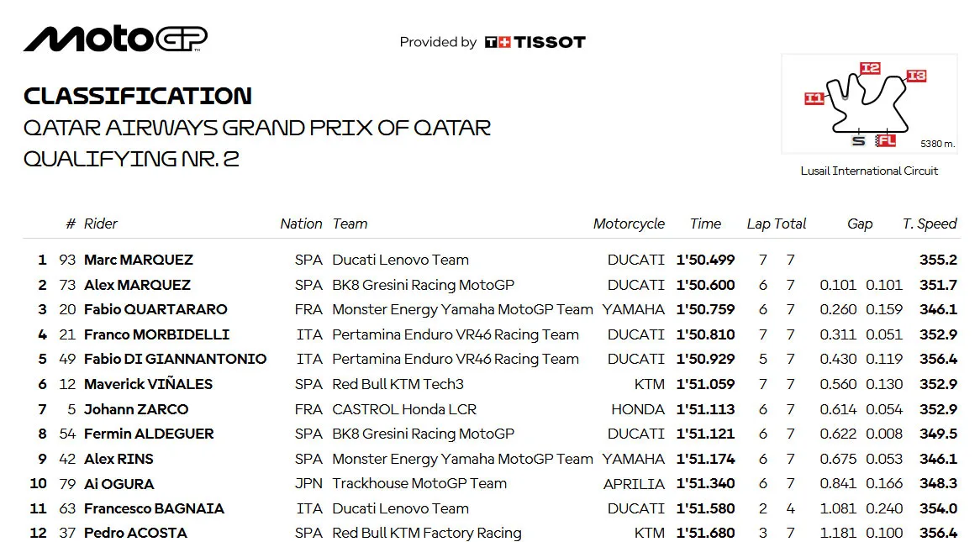The width and height of the screenshot is (980, 542).
Task: Click Lusail International Circuit caption
Action: [869, 171]
